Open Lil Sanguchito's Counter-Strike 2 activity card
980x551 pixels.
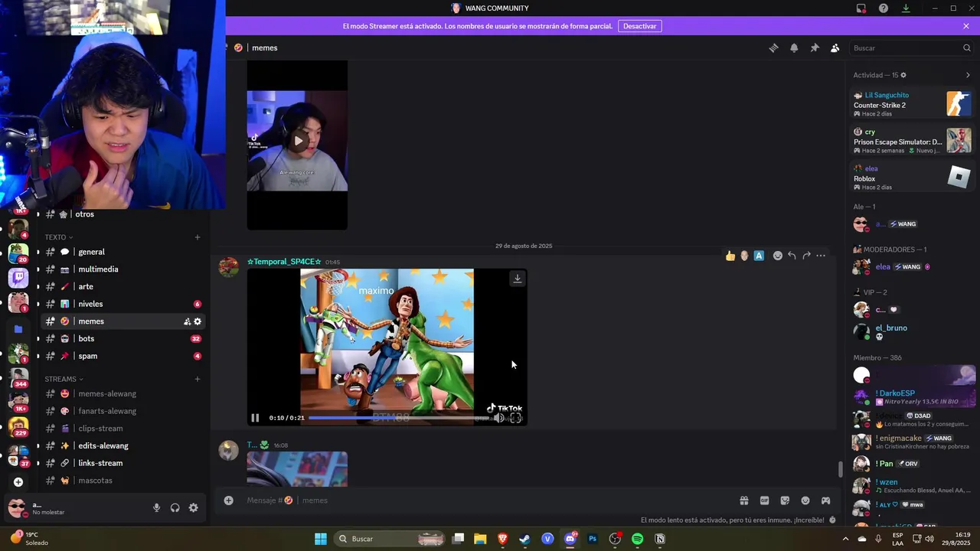tap(912, 104)
